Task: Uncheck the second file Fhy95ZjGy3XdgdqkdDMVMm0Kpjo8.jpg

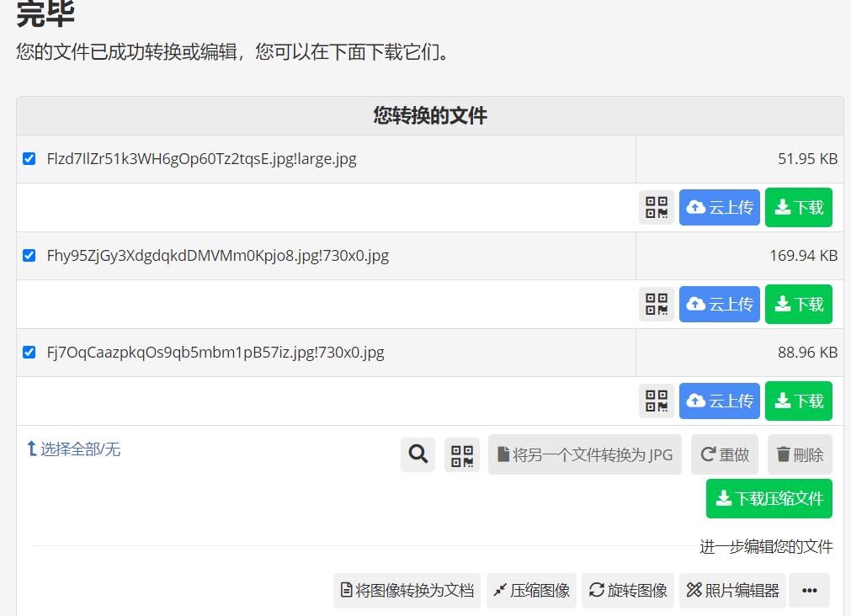Action: [29, 256]
